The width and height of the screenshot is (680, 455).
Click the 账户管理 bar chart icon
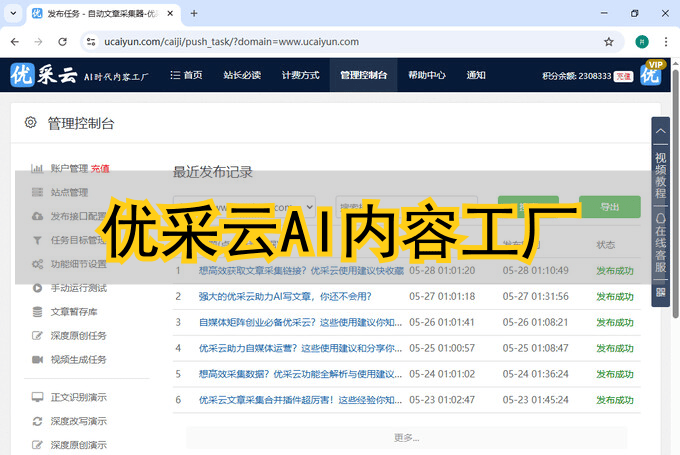pyautogui.click(x=37, y=168)
